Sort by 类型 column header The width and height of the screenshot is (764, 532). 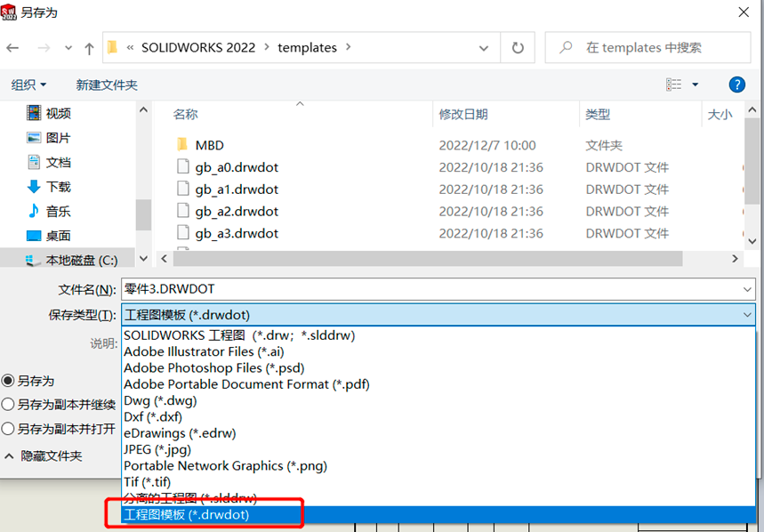pos(598,115)
